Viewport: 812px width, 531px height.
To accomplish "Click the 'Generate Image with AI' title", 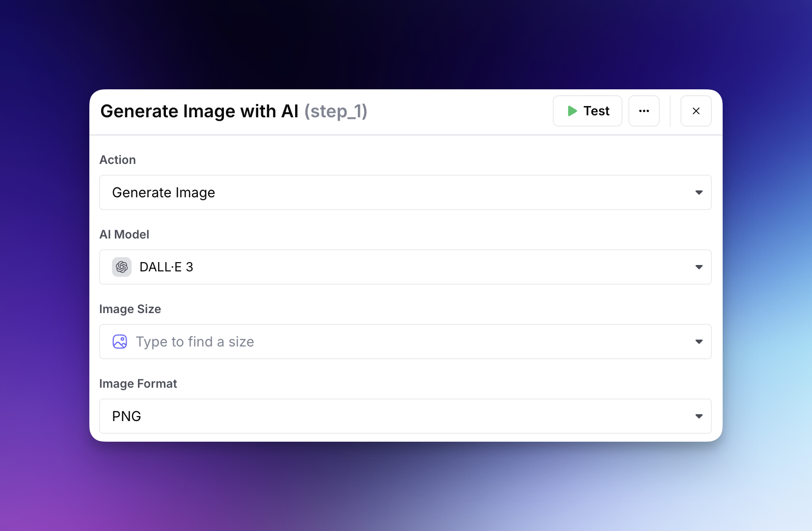I will tap(199, 111).
